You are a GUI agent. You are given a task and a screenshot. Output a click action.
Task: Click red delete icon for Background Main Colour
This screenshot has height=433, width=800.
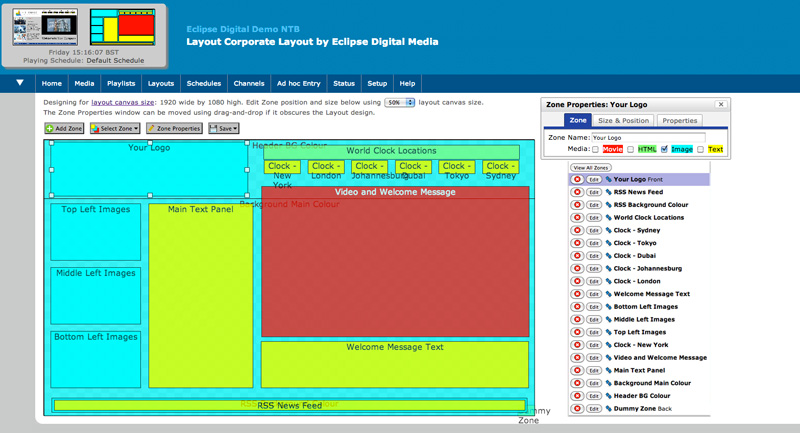tap(577, 384)
